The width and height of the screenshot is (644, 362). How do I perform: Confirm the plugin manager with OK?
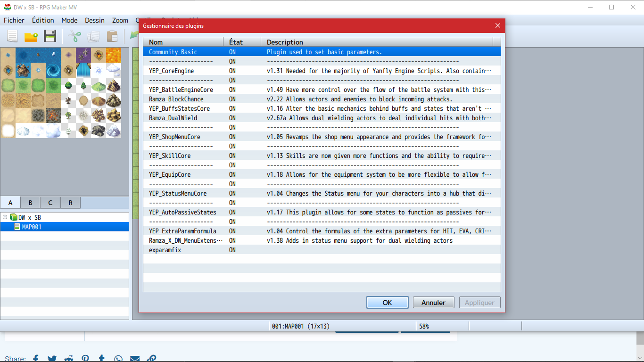[x=388, y=303]
